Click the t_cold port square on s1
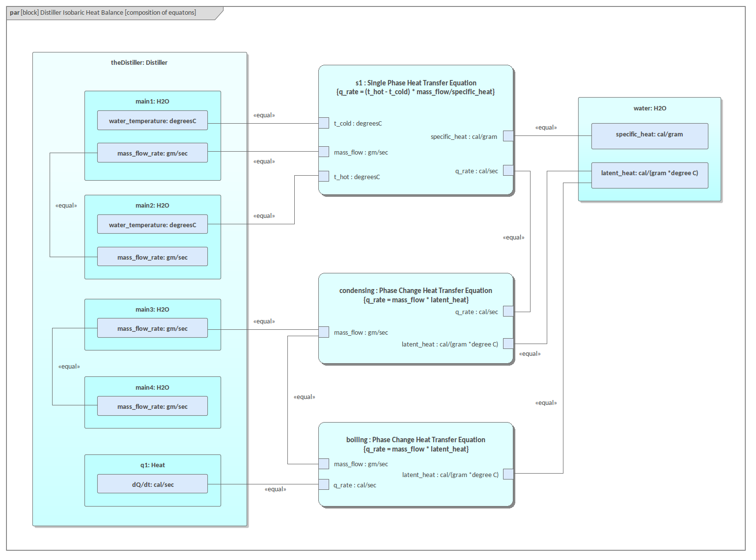 tap(324, 123)
